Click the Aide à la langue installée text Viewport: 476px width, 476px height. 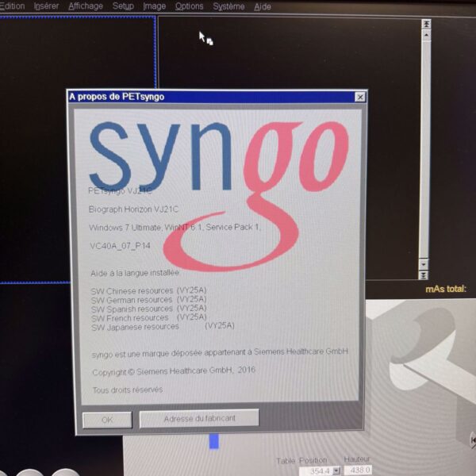click(x=135, y=273)
